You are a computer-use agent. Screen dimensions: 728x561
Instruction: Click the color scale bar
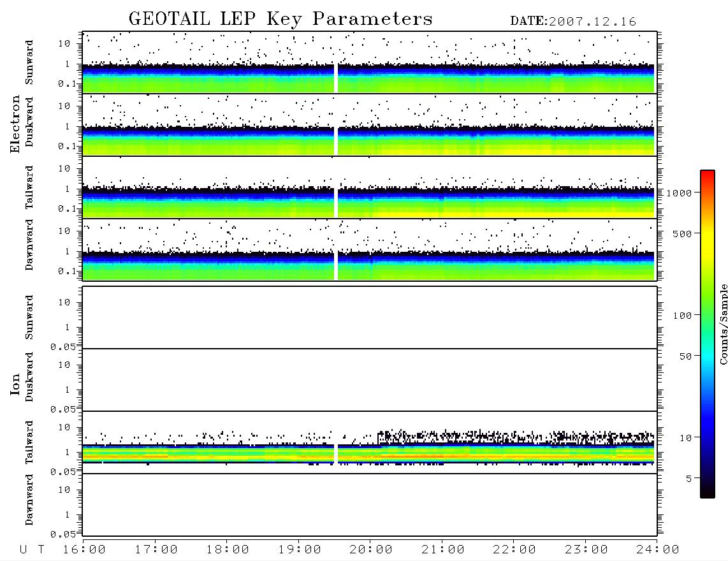[707, 334]
